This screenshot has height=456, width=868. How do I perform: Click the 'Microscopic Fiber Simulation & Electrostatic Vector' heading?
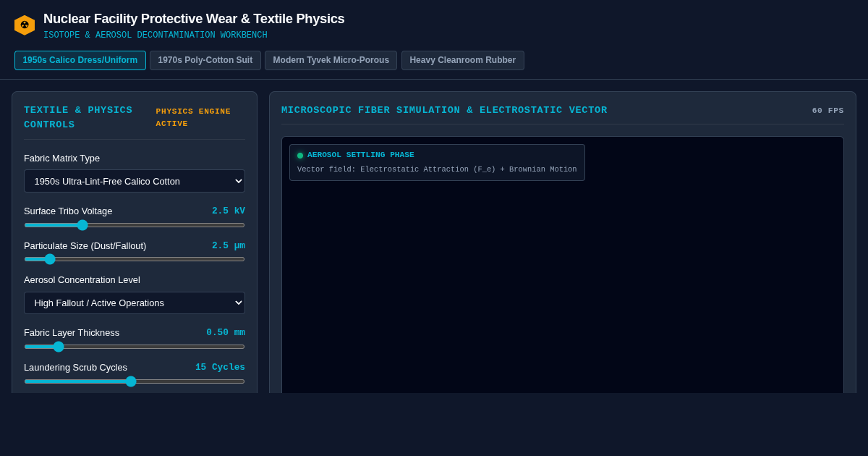click(444, 110)
